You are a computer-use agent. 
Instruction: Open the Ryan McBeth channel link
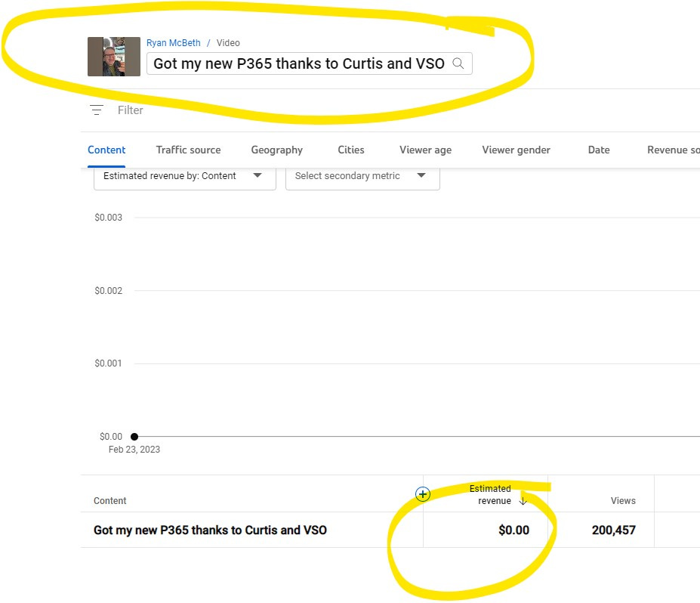click(173, 43)
